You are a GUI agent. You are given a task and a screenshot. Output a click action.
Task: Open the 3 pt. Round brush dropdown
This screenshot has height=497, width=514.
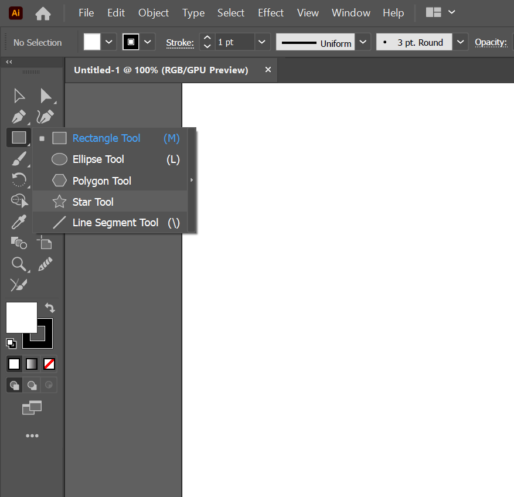point(460,42)
